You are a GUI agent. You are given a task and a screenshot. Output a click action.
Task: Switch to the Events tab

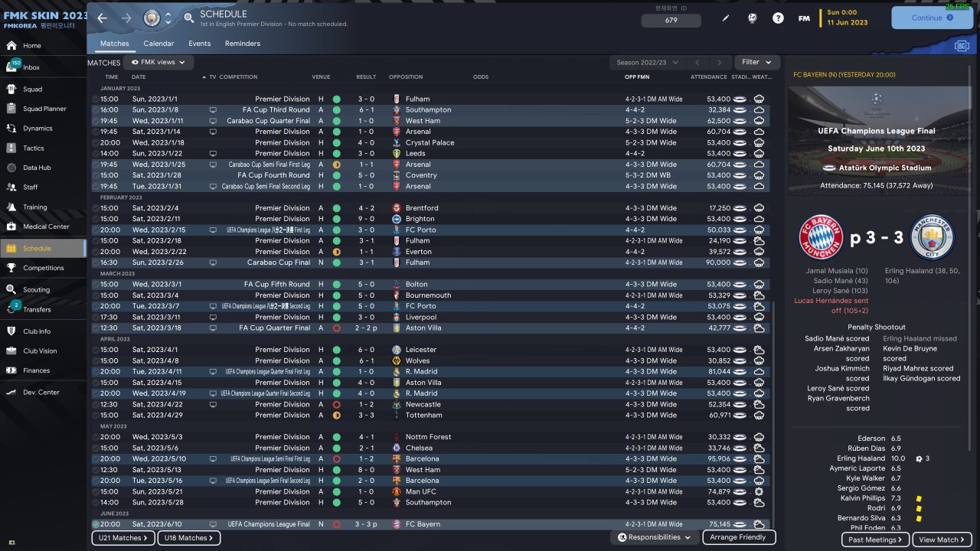tap(199, 44)
